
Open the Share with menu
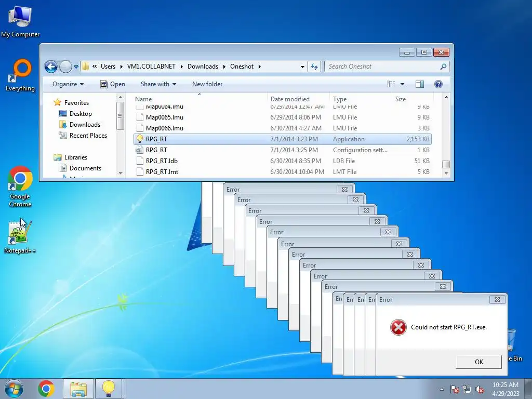coord(158,84)
